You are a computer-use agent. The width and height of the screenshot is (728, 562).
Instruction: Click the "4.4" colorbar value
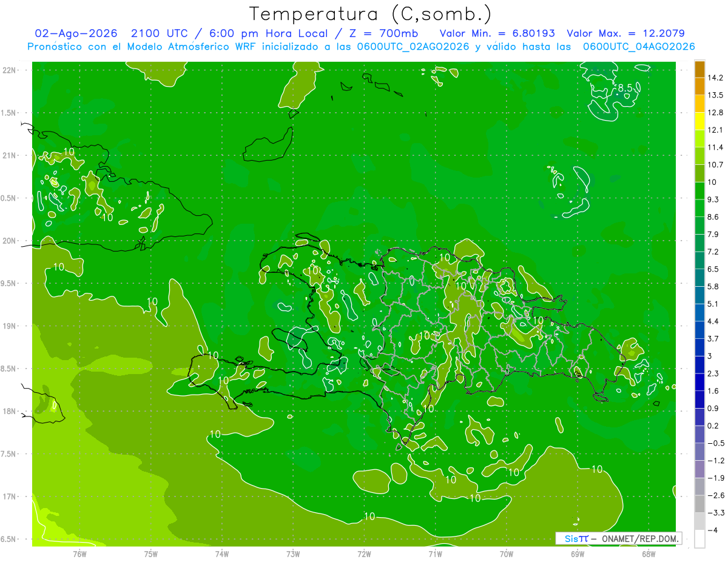(713, 321)
